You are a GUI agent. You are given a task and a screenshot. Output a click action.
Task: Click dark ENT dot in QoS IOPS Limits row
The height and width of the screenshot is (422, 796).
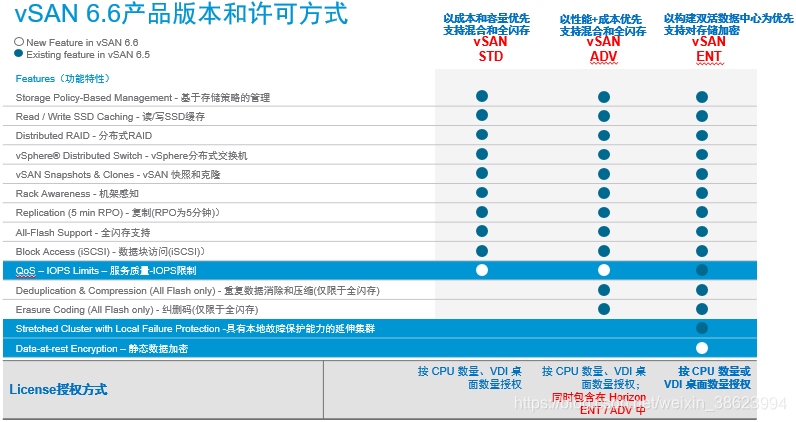[x=702, y=270]
